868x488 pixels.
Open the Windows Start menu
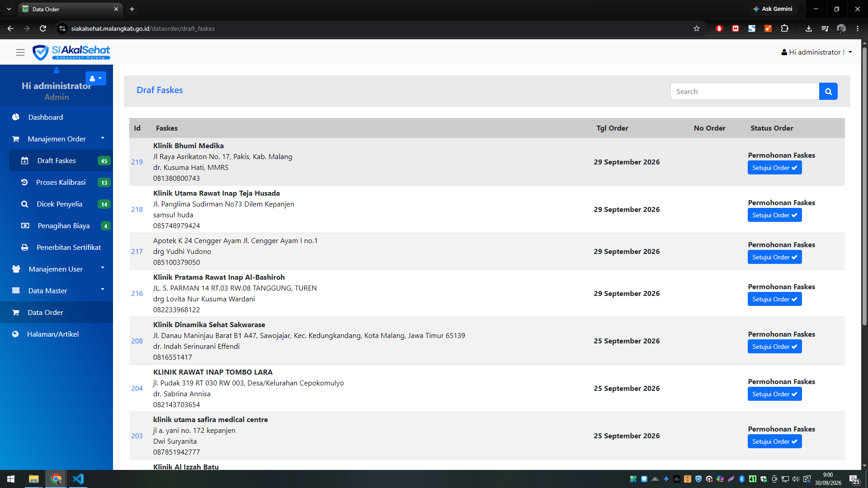pyautogui.click(x=11, y=479)
